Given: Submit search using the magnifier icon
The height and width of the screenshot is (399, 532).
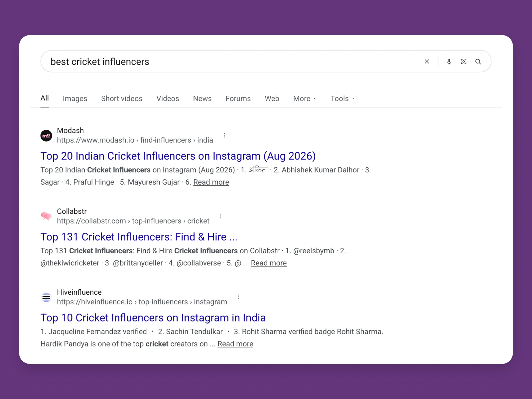Looking at the screenshot, I should click(x=478, y=62).
